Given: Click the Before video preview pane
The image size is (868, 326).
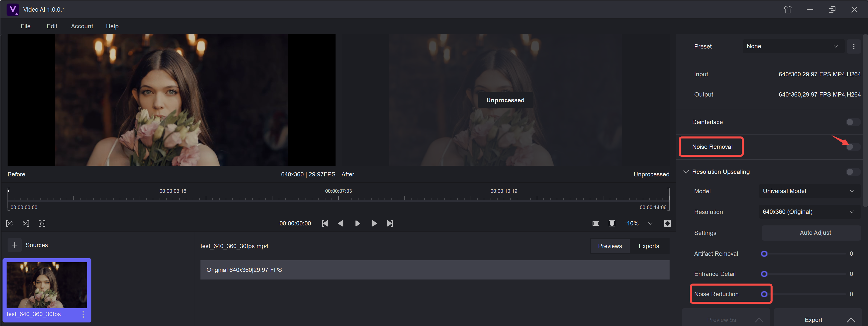Looking at the screenshot, I should pyautogui.click(x=171, y=100).
